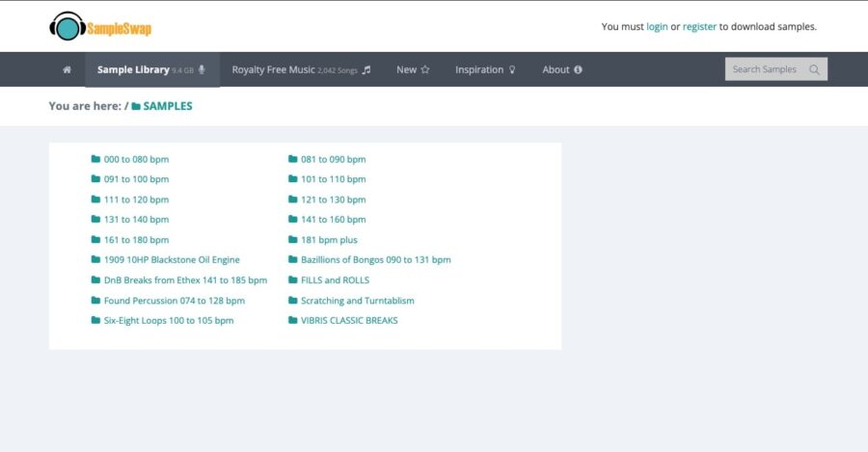Image resolution: width=868 pixels, height=452 pixels.
Task: Open the About page
Action: [561, 69]
